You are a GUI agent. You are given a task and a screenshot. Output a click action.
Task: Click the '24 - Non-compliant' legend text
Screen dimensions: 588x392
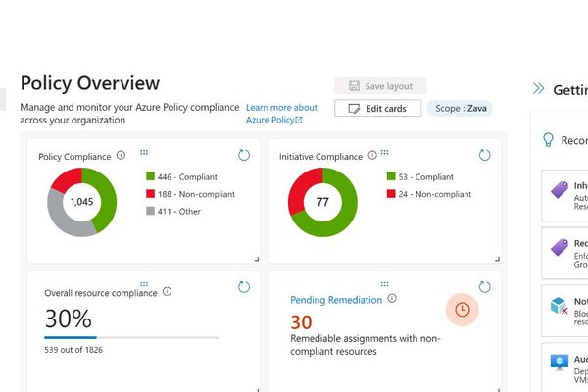click(434, 194)
